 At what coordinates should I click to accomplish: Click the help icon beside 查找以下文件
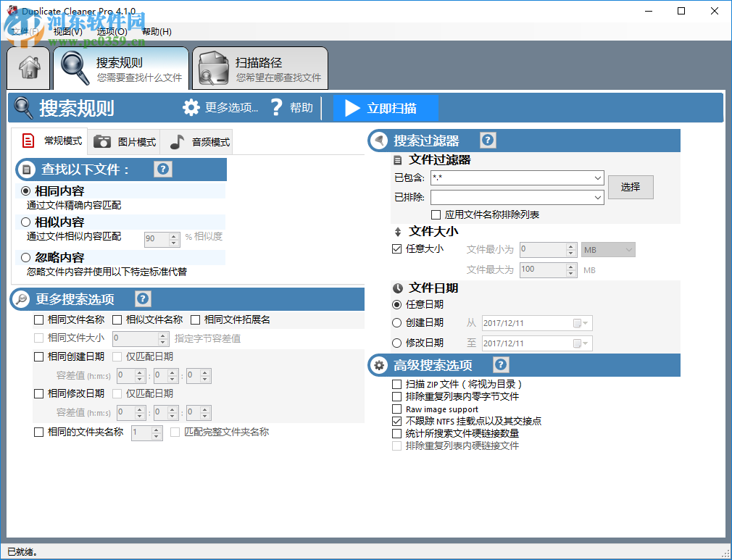point(162,169)
